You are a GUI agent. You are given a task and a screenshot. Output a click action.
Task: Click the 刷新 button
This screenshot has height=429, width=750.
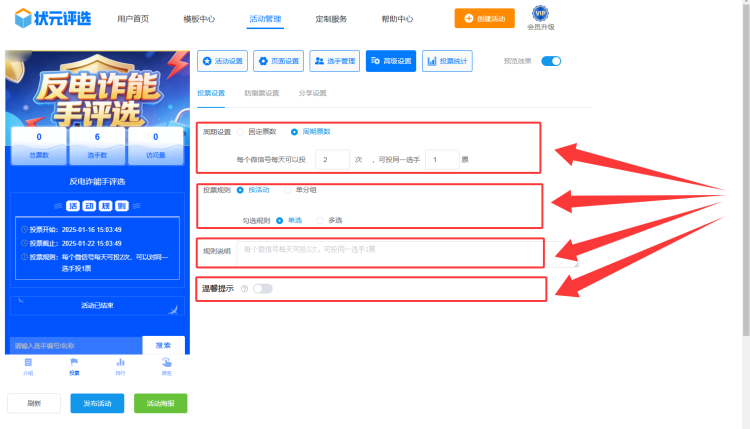pyautogui.click(x=34, y=403)
